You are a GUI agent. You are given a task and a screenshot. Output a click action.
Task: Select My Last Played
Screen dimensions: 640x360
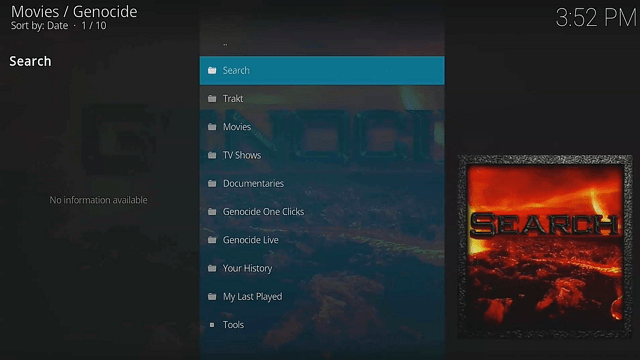coord(322,297)
